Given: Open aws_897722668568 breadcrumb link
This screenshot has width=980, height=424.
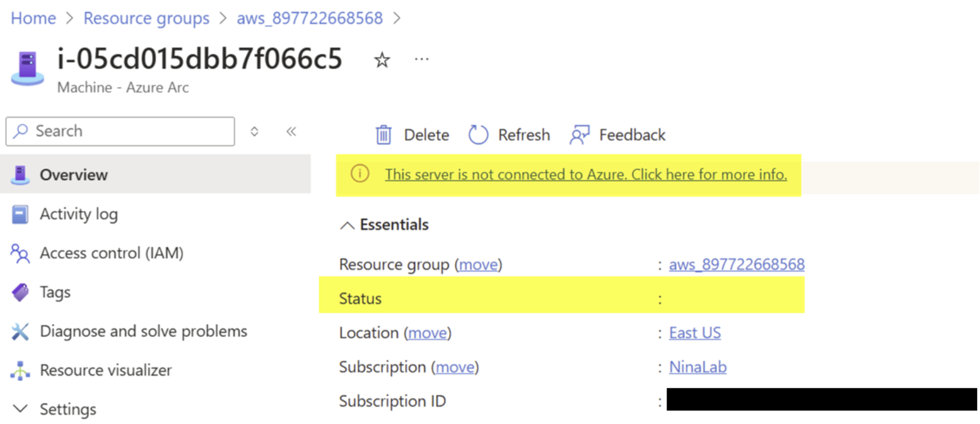Looking at the screenshot, I should (x=310, y=18).
